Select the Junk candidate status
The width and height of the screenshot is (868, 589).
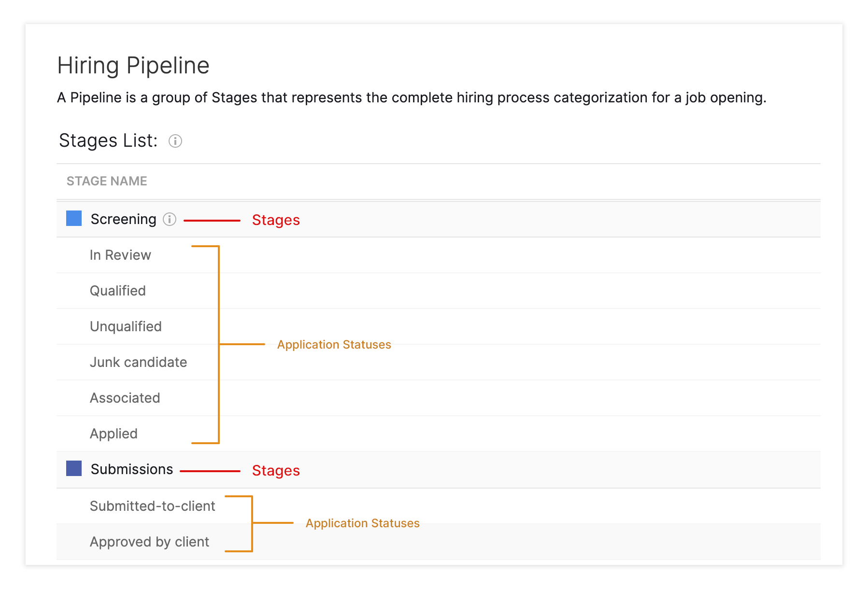pos(138,362)
